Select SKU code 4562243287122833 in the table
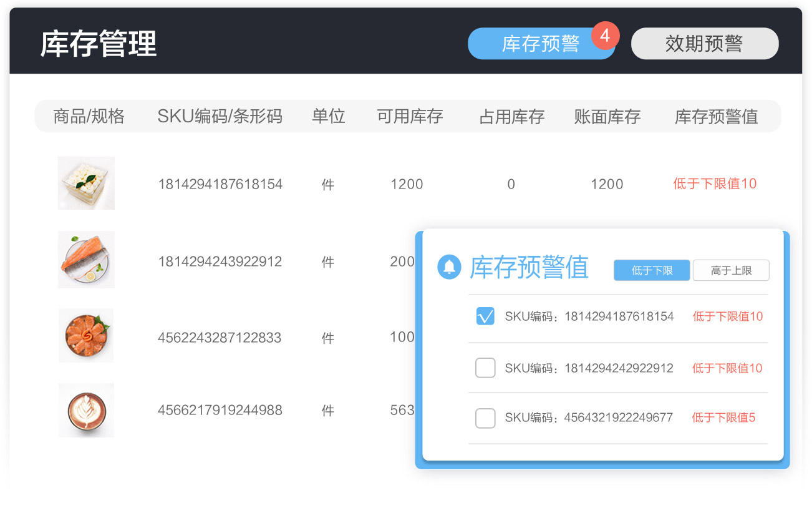Viewport: 812px width, 518px height. click(x=221, y=337)
